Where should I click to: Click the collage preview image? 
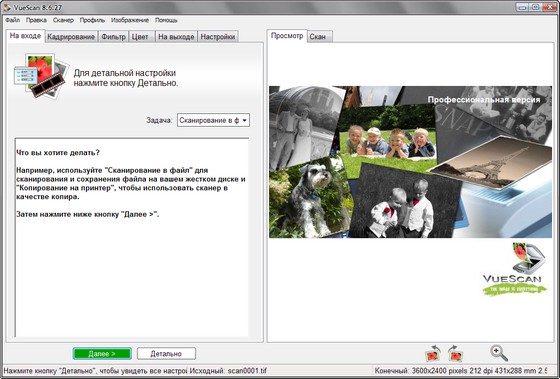(410, 162)
